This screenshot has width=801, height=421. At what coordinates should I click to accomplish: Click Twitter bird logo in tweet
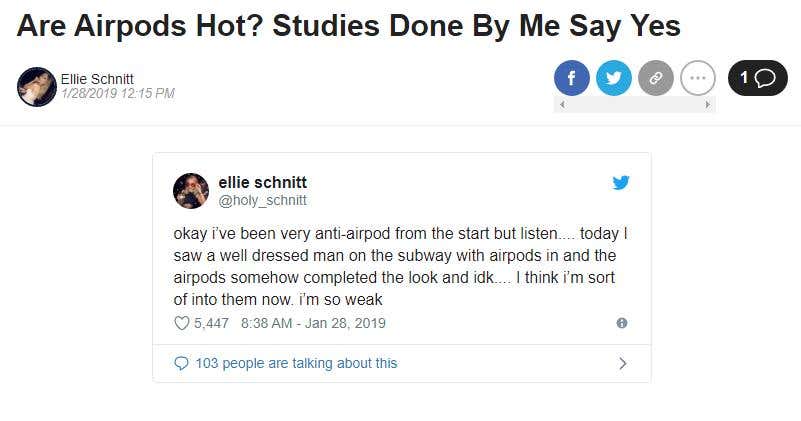[621, 182]
